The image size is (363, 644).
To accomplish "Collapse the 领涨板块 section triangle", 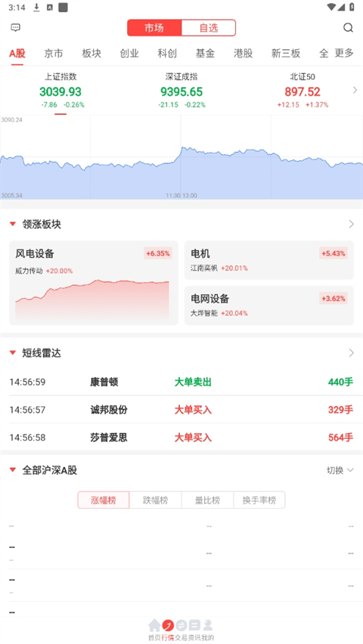I will [13, 224].
